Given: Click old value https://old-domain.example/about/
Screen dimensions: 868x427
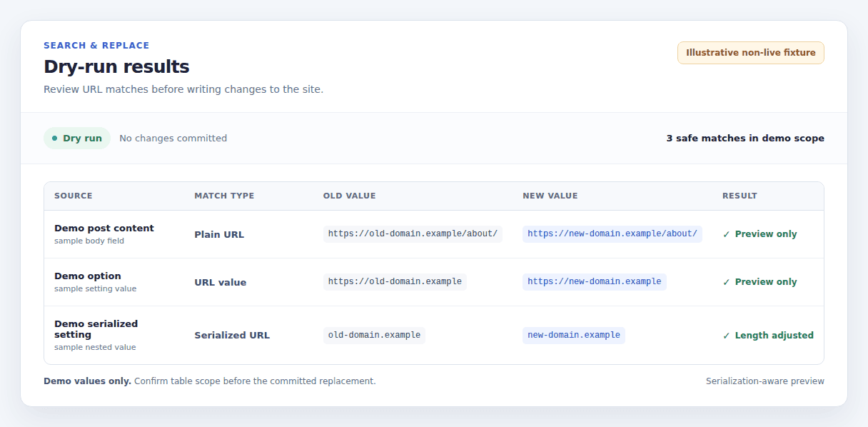Looking at the screenshot, I should click(x=413, y=234).
